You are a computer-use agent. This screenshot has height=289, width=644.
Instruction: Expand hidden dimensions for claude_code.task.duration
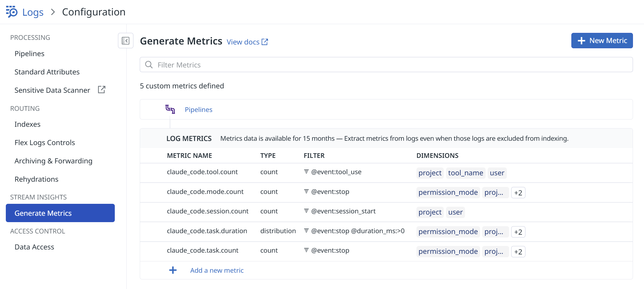click(518, 232)
